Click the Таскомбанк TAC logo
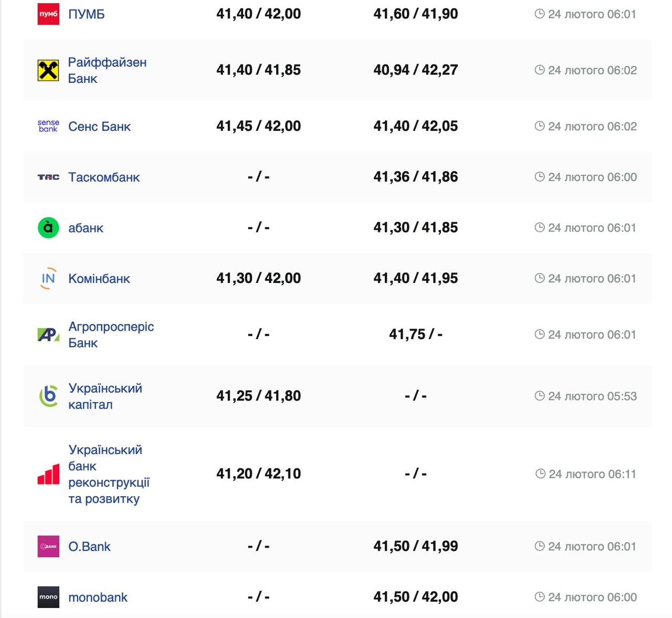This screenshot has width=672, height=618. click(x=48, y=177)
